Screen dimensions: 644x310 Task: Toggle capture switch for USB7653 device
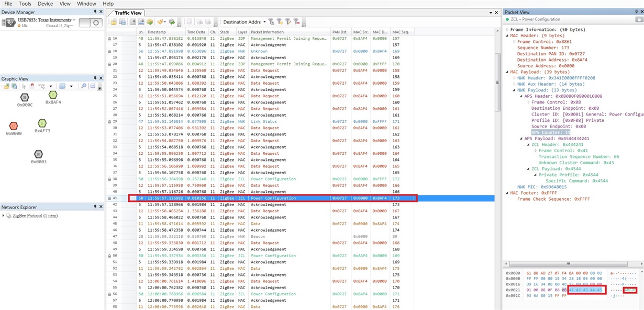pyautogui.click(x=90, y=22)
